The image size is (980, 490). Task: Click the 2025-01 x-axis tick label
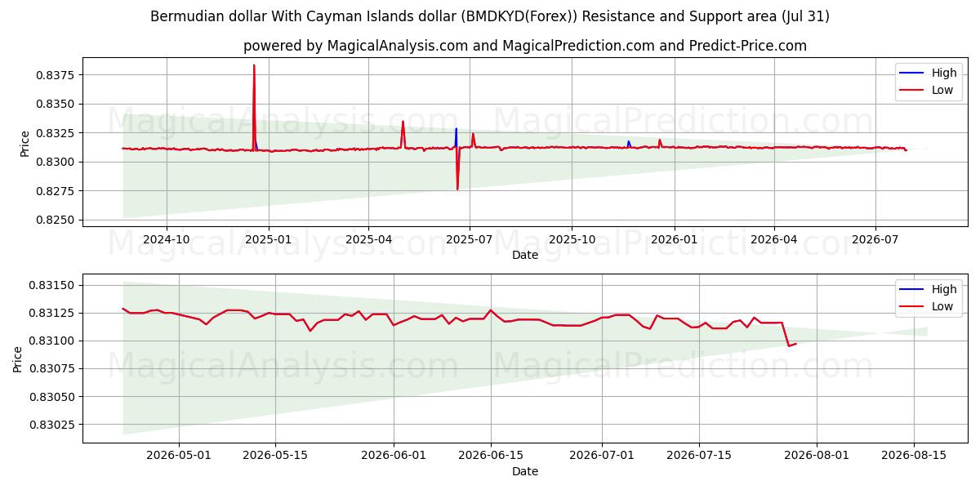pos(268,239)
